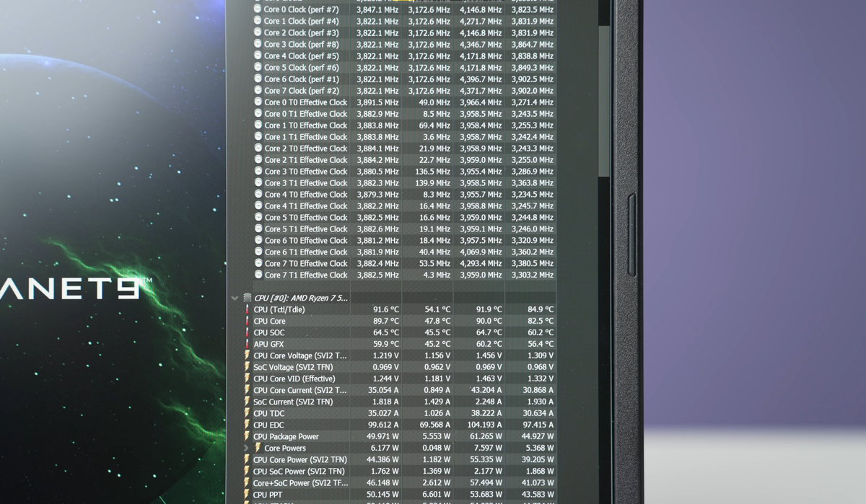Click the CPU Package Power lightning icon

click(x=247, y=436)
